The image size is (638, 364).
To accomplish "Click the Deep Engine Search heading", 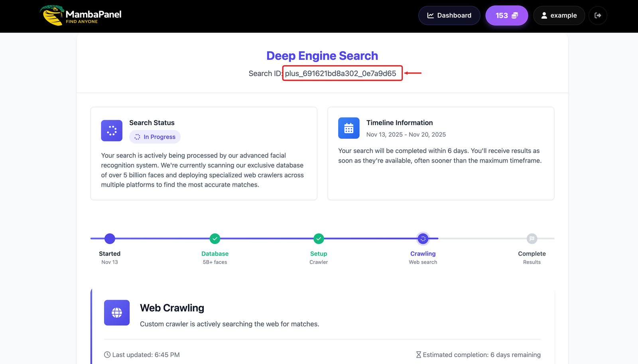I will (322, 56).
